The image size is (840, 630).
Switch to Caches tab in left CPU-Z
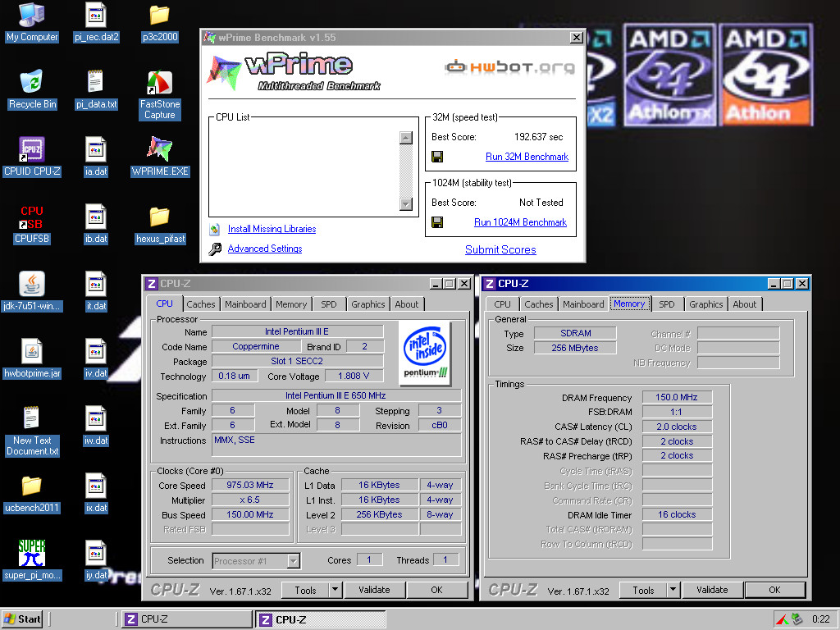click(201, 304)
